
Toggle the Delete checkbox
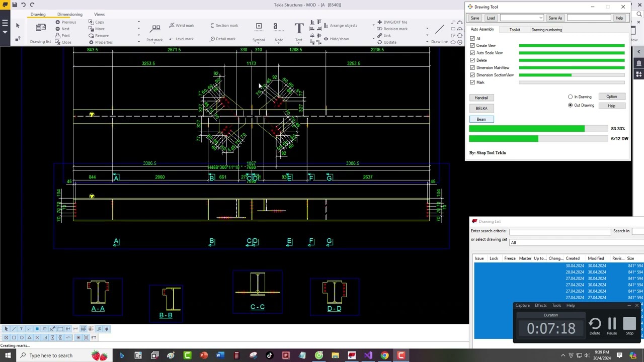coord(472,60)
